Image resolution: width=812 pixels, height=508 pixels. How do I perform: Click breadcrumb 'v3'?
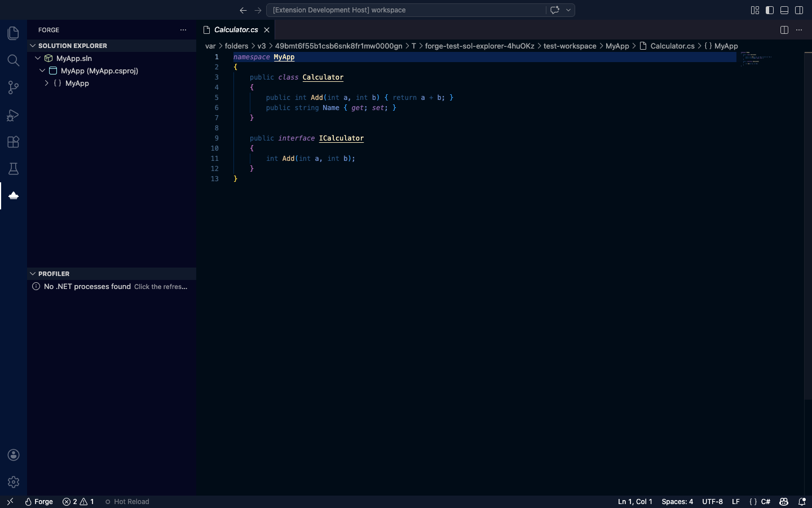pyautogui.click(x=262, y=46)
